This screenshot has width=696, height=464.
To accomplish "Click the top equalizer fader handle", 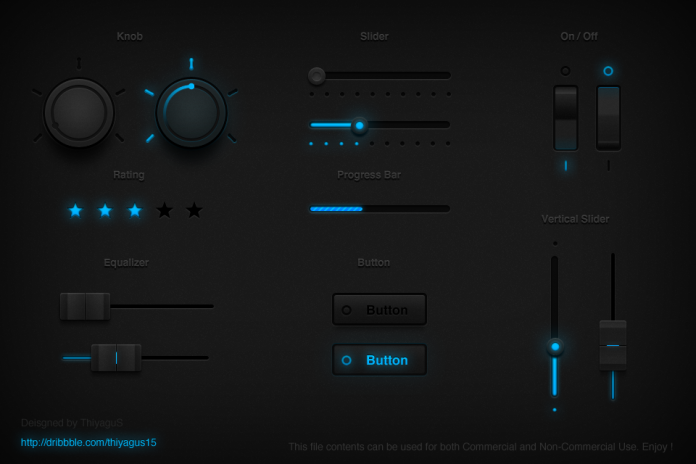I will 85,306.
